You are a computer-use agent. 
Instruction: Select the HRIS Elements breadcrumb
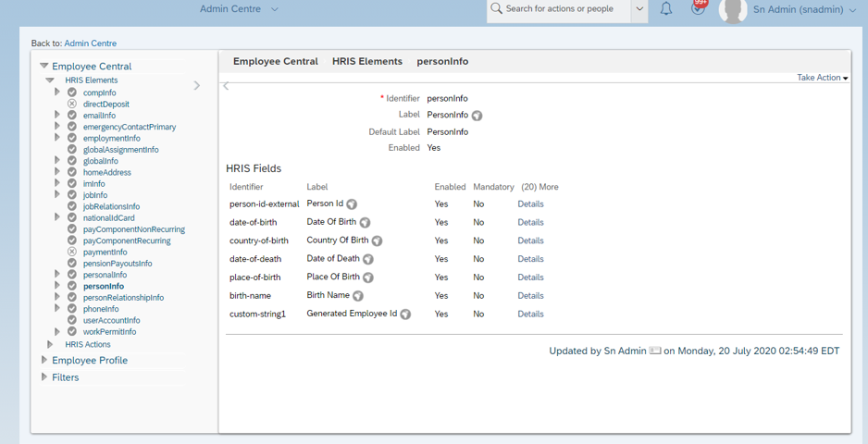tap(367, 61)
